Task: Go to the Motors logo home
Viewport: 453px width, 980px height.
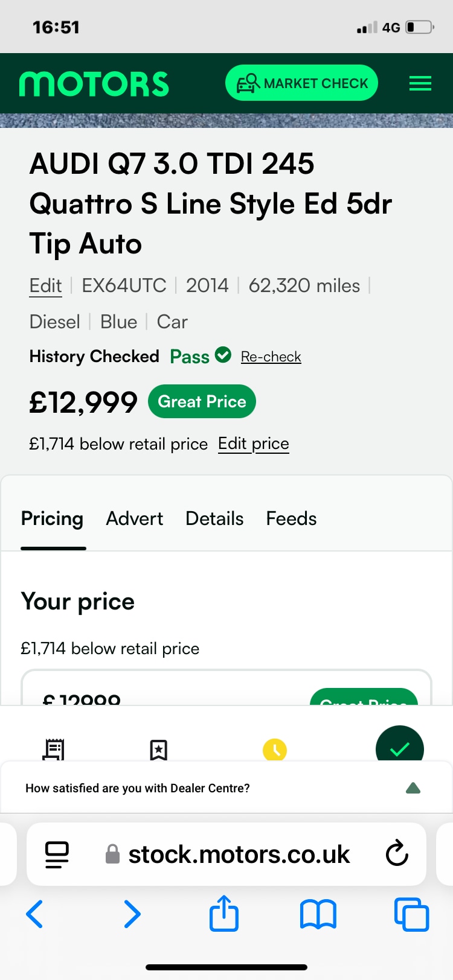Action: (x=94, y=84)
